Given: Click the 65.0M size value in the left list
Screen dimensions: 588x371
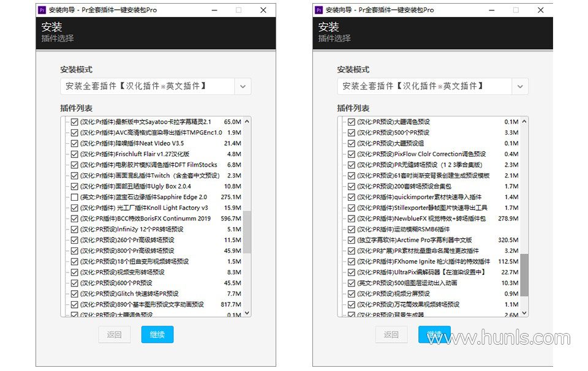Looking at the screenshot, I should [x=233, y=122].
